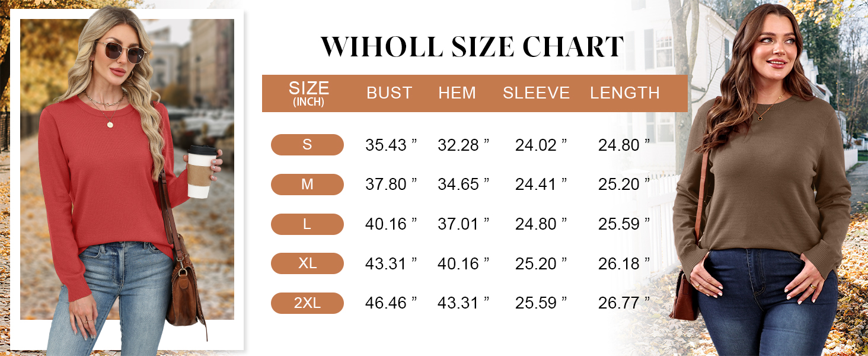Select the M size pill
The height and width of the screenshot is (356, 868).
(x=307, y=185)
